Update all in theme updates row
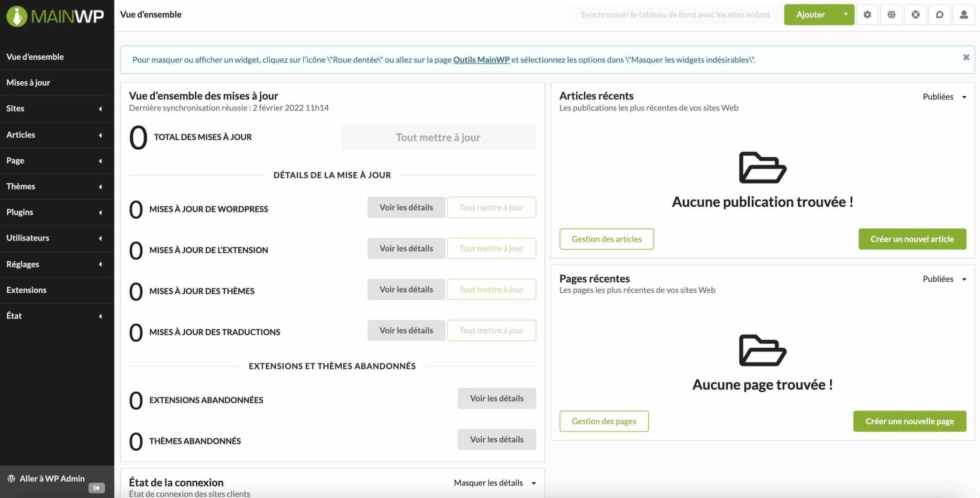This screenshot has height=498, width=980. click(491, 289)
